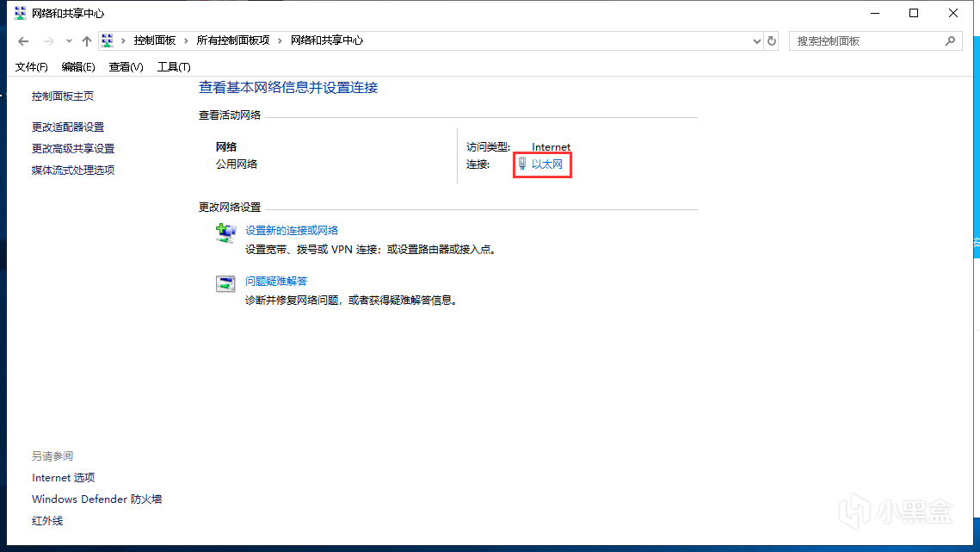Expand the chevron after 控制面板 breadcrumb
The height and width of the screenshot is (552, 980).
pyautogui.click(x=186, y=40)
